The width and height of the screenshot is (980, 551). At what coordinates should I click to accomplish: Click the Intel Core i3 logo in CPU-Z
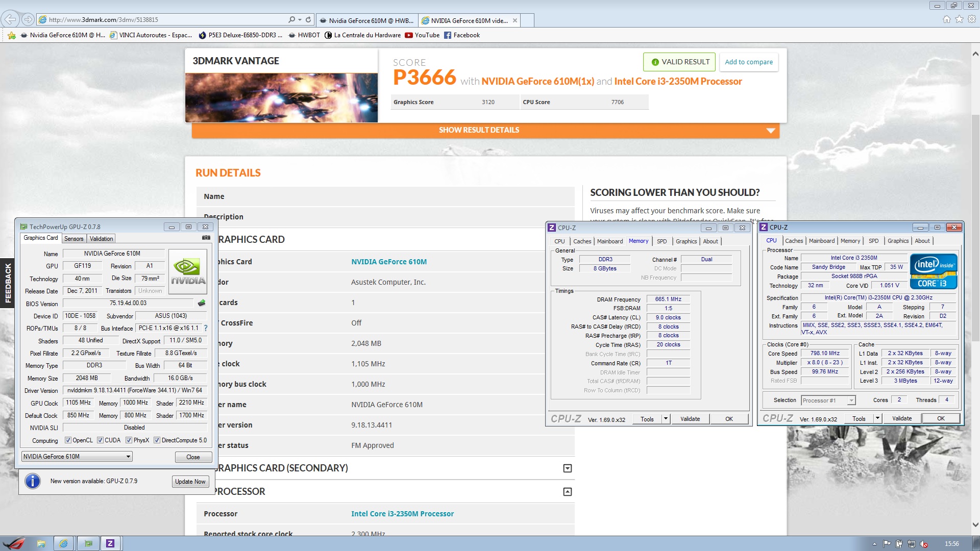point(934,271)
